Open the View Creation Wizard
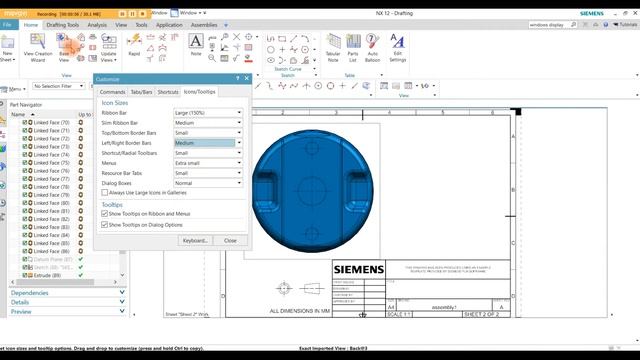This screenshot has width=640, height=360. [x=38, y=48]
